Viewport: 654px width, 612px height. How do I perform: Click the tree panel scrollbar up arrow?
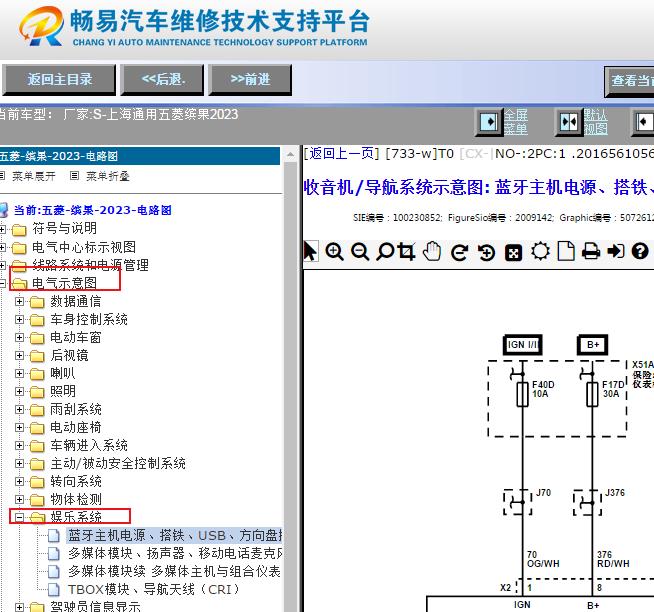pos(291,155)
